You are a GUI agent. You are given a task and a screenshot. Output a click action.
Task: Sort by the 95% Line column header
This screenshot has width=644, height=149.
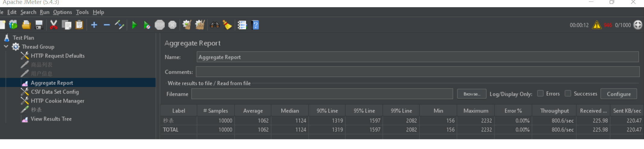coord(364,111)
